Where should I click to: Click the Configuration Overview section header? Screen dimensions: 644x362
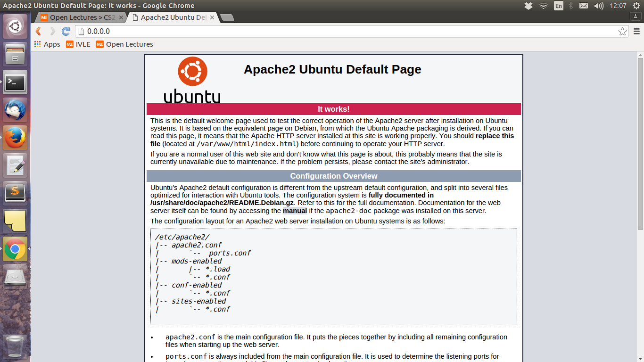(334, 176)
